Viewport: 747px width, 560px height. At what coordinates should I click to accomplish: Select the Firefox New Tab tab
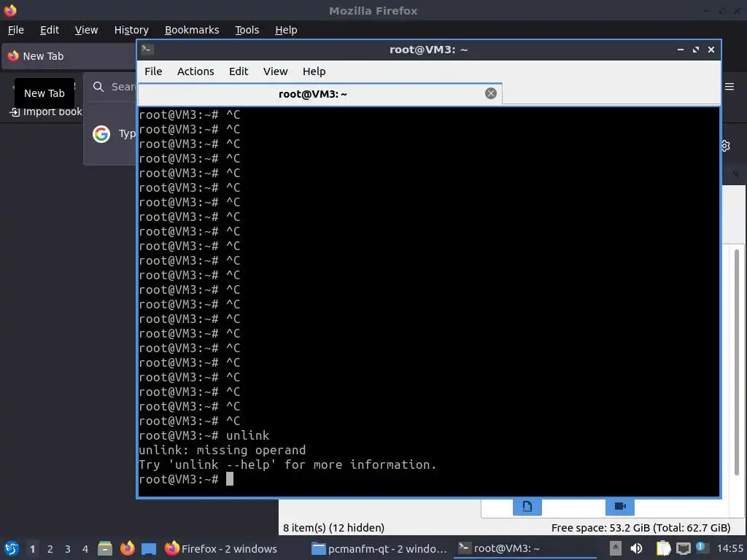tap(69, 56)
